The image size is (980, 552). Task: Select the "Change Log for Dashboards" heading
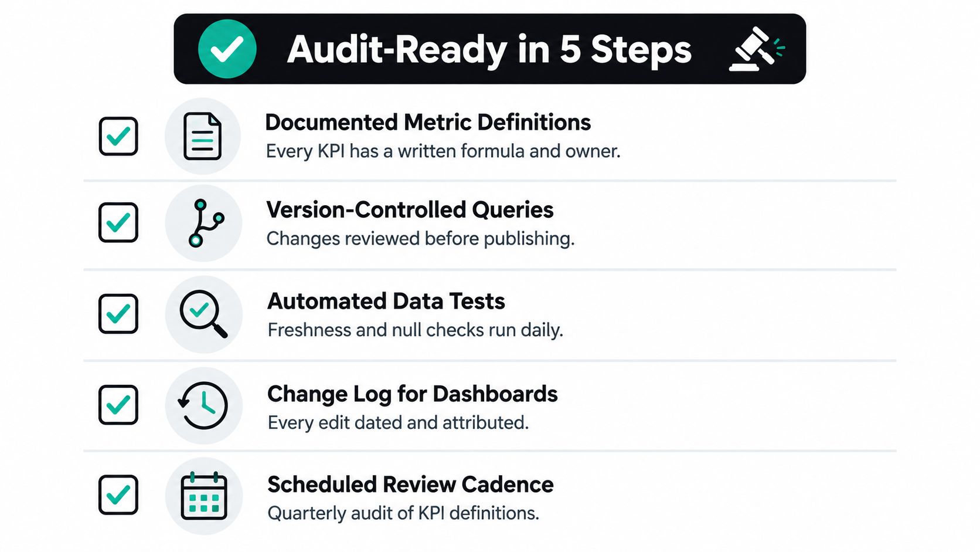pos(413,394)
